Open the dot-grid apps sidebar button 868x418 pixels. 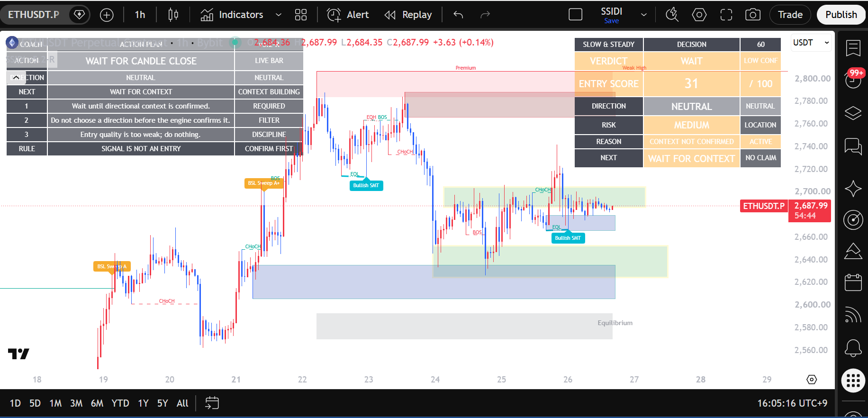pyautogui.click(x=853, y=380)
